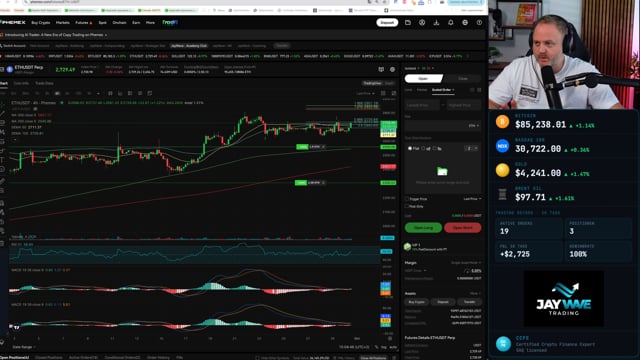Click the Transfer button under Assets
640x360 pixels.
pyautogui.click(x=469, y=302)
